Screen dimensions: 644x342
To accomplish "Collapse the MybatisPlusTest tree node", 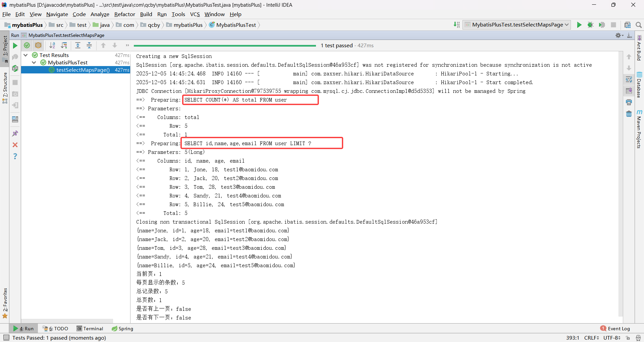I will click(34, 62).
